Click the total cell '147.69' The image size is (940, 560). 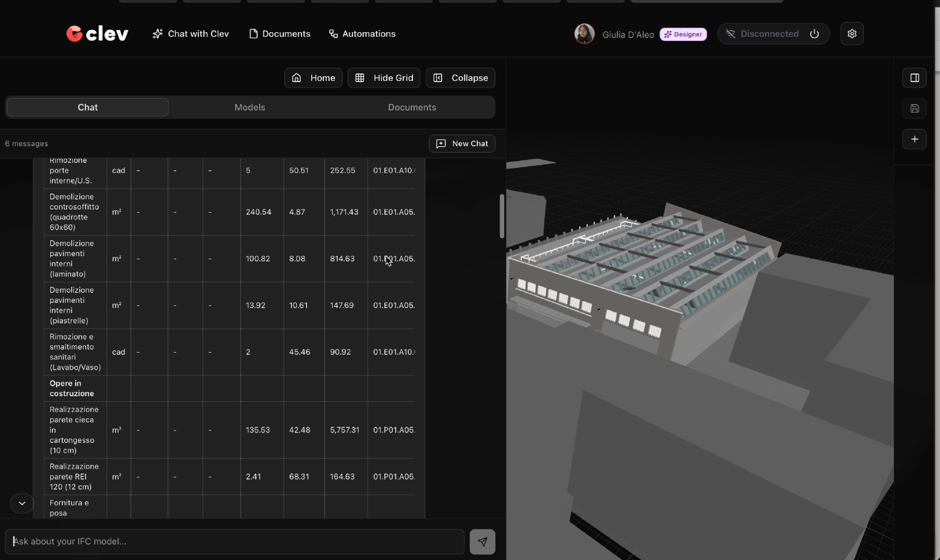(342, 305)
